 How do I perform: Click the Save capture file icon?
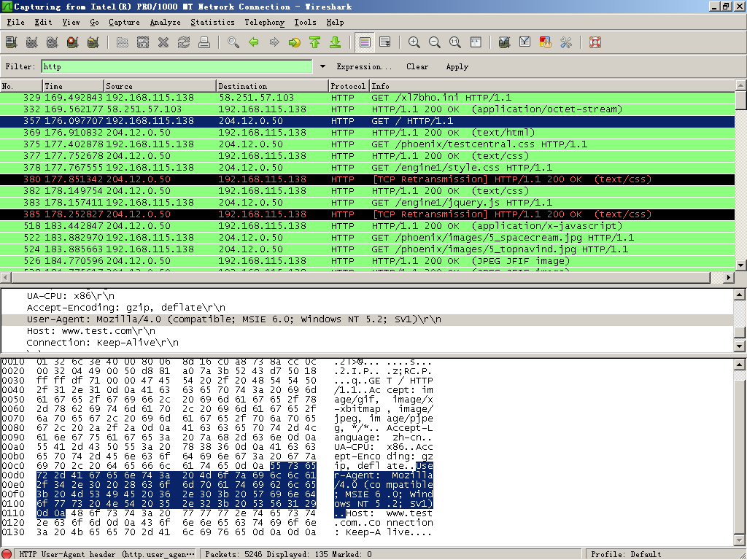tap(143, 42)
